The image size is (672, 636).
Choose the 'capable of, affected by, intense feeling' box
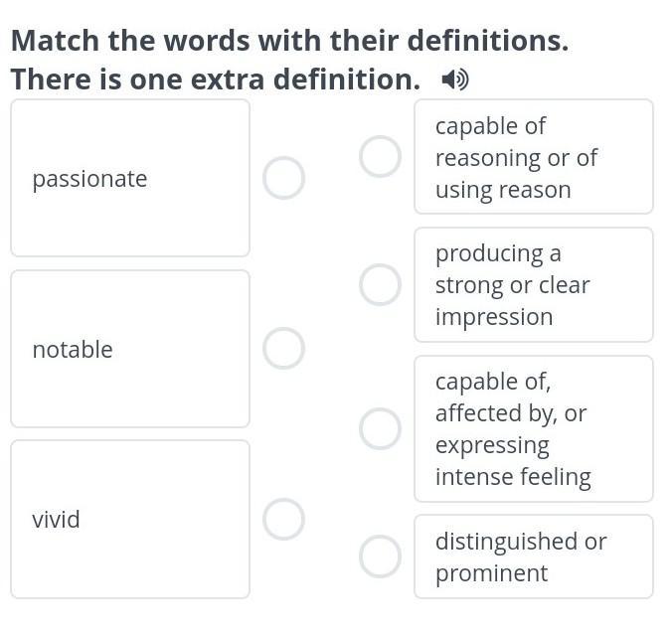(533, 428)
